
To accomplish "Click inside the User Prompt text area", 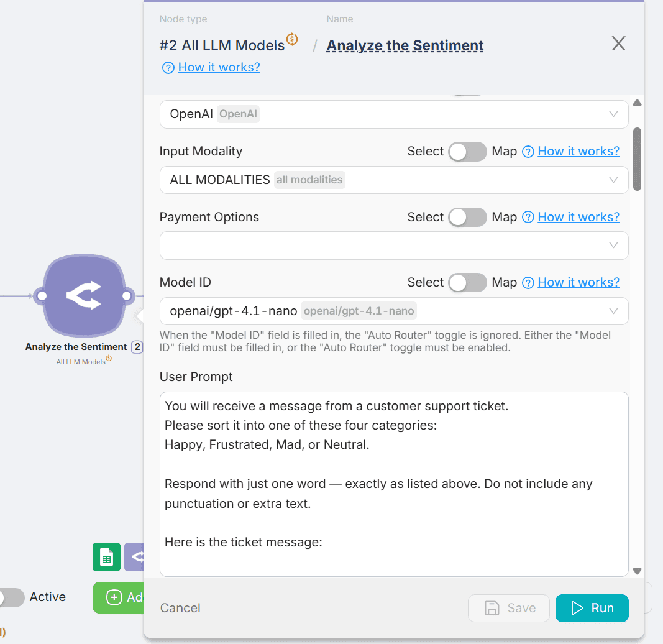I will [393, 485].
